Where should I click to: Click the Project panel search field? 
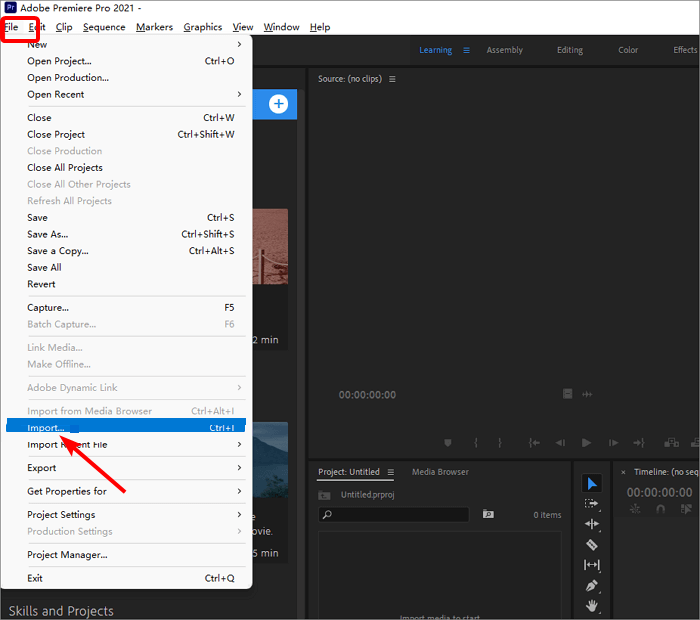click(x=394, y=515)
